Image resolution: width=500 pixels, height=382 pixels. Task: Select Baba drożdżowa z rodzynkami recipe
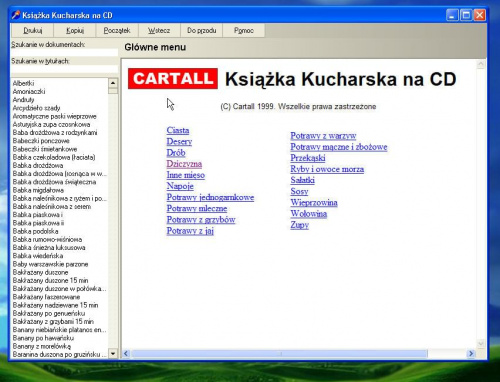click(x=55, y=133)
